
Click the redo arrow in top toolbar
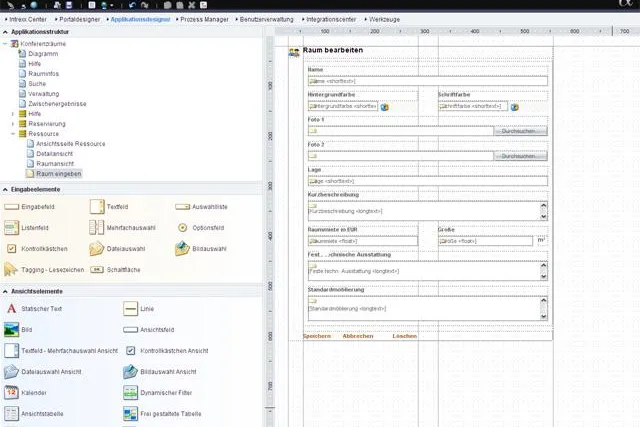[144, 5]
